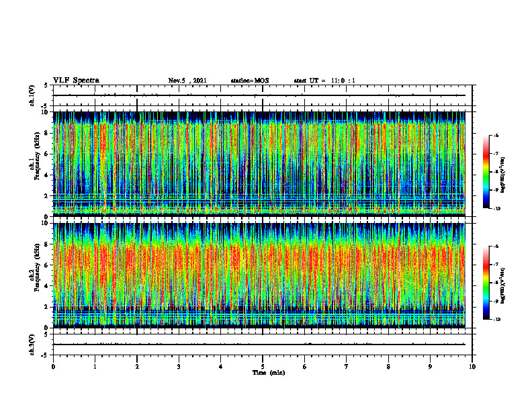Click time axis tick label "3"
532x411 pixels.
tap(179, 367)
